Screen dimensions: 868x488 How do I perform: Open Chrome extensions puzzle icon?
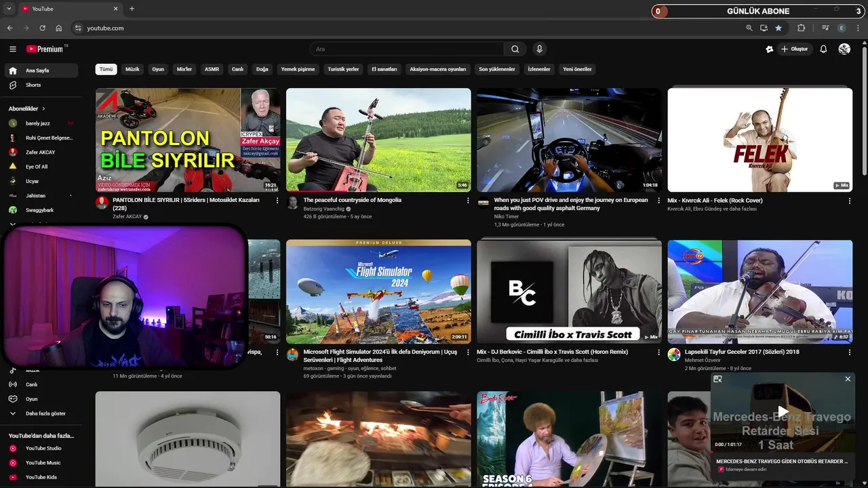coord(802,28)
